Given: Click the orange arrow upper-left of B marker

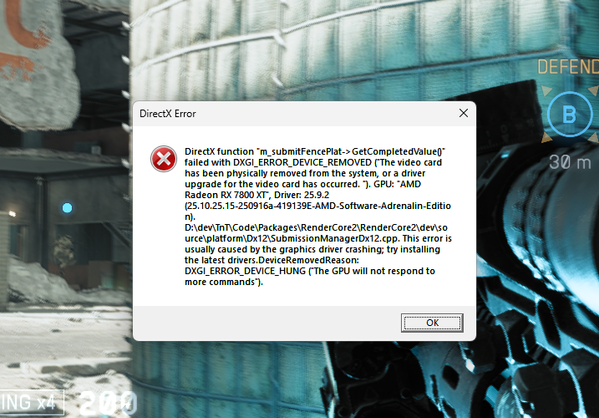Looking at the screenshot, I should tap(547, 91).
